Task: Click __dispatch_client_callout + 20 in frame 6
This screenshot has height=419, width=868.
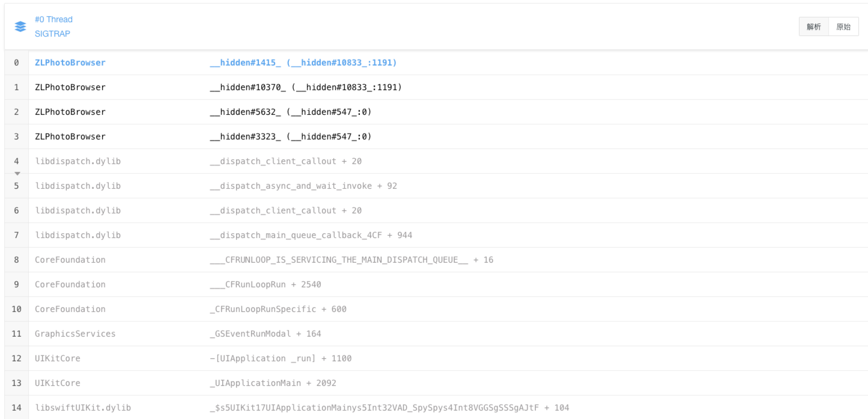Action: (286, 210)
